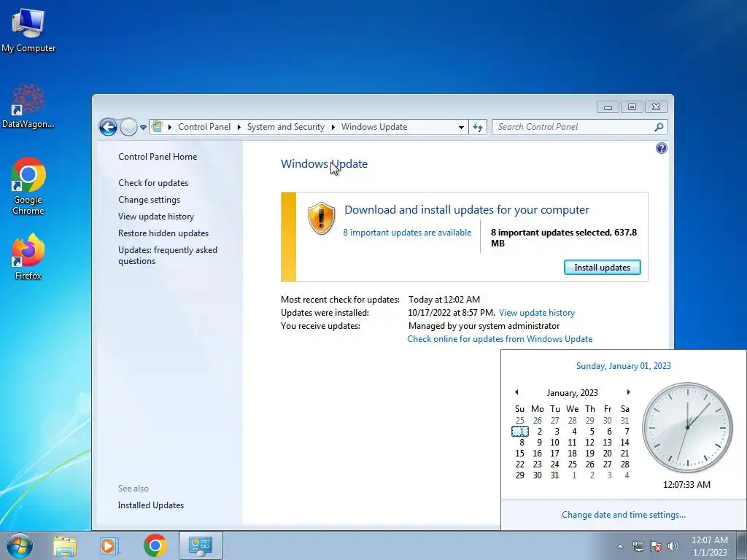This screenshot has height=560, width=747.
Task: Open the DataWagon desktop shortcut
Action: pyautogui.click(x=28, y=106)
